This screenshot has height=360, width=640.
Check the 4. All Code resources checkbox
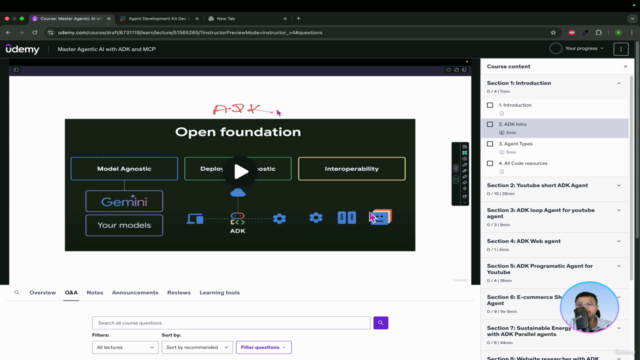point(490,163)
